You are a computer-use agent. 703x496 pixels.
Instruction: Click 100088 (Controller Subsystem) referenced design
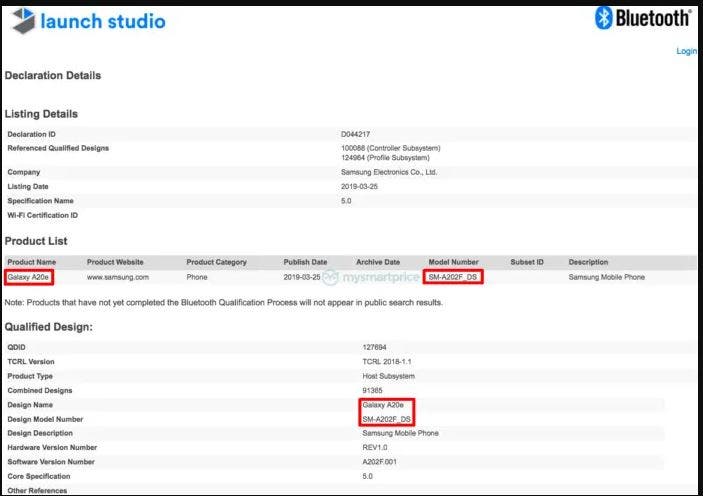[x=391, y=148]
